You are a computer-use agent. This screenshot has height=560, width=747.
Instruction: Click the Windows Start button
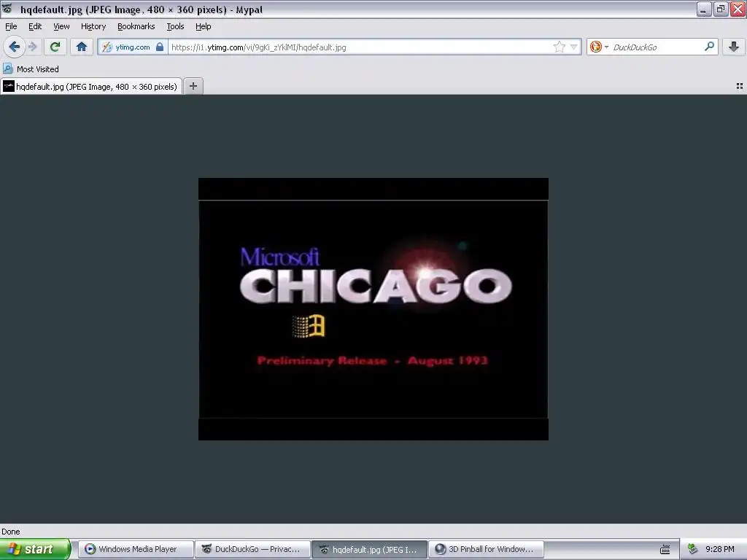coord(35,549)
